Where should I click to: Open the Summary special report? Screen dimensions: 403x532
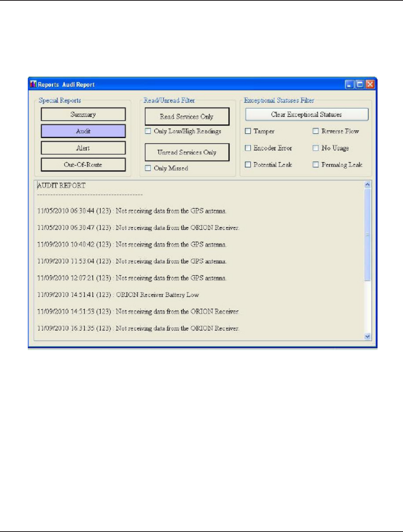(x=83, y=114)
